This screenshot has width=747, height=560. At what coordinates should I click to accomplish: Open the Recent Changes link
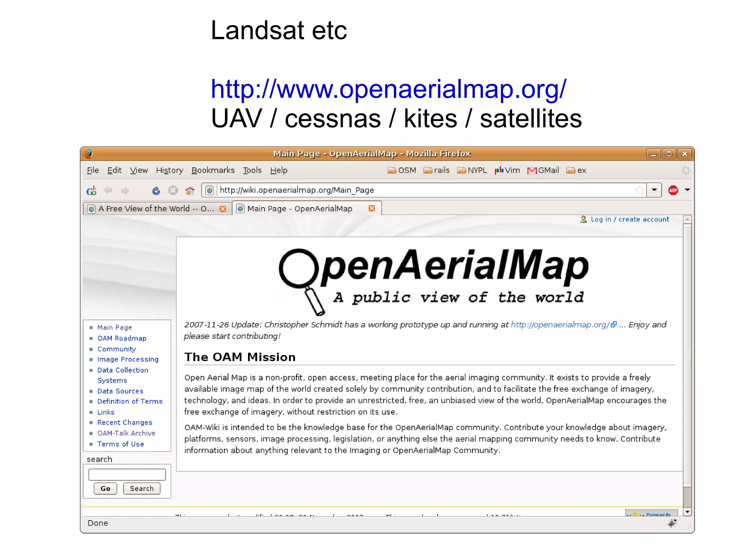(x=125, y=422)
